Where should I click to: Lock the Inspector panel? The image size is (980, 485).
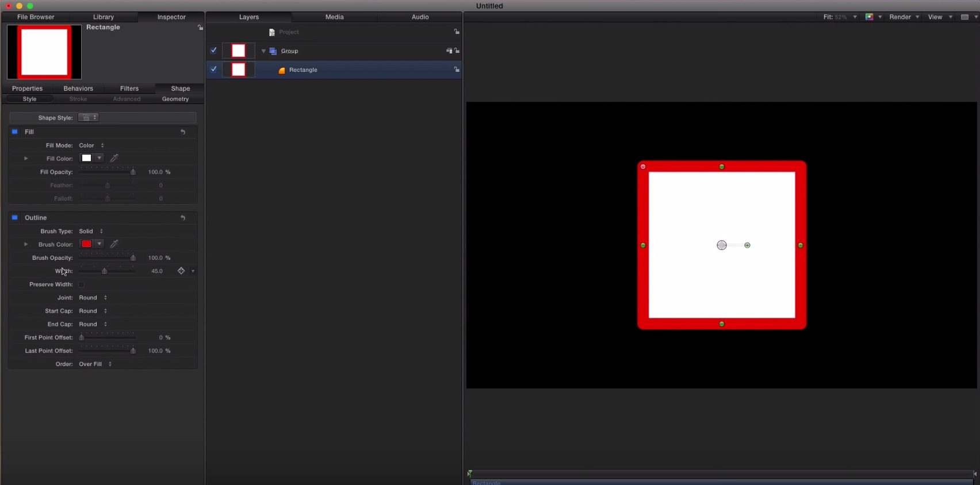coord(200,28)
